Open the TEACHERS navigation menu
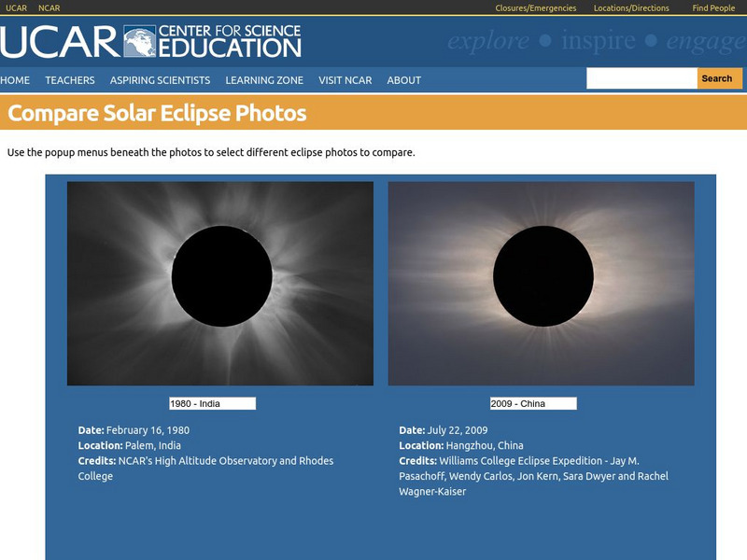The width and height of the screenshot is (747, 560). coord(70,80)
